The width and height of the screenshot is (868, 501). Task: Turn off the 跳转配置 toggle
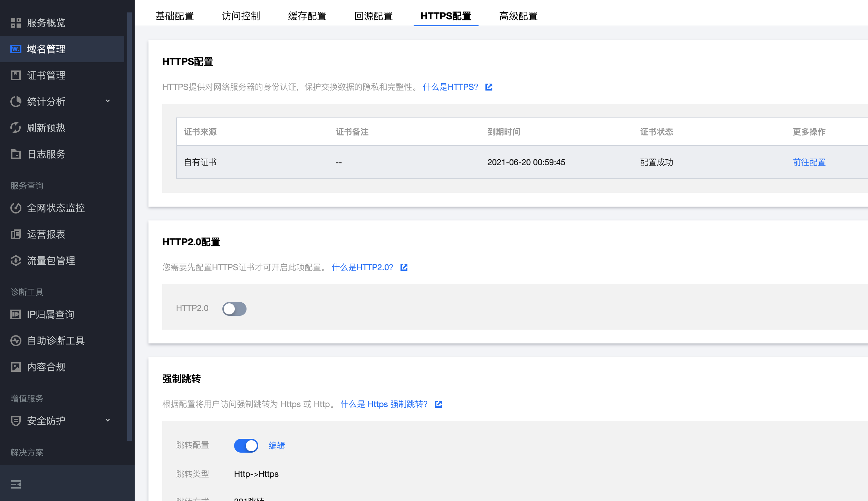click(x=246, y=445)
